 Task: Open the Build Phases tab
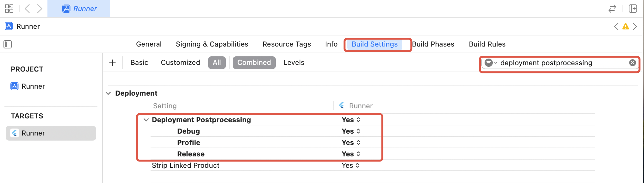[x=433, y=44]
